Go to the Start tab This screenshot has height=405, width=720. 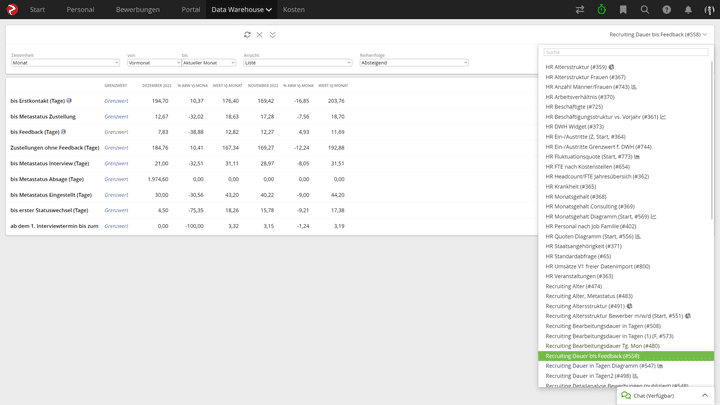pos(37,9)
